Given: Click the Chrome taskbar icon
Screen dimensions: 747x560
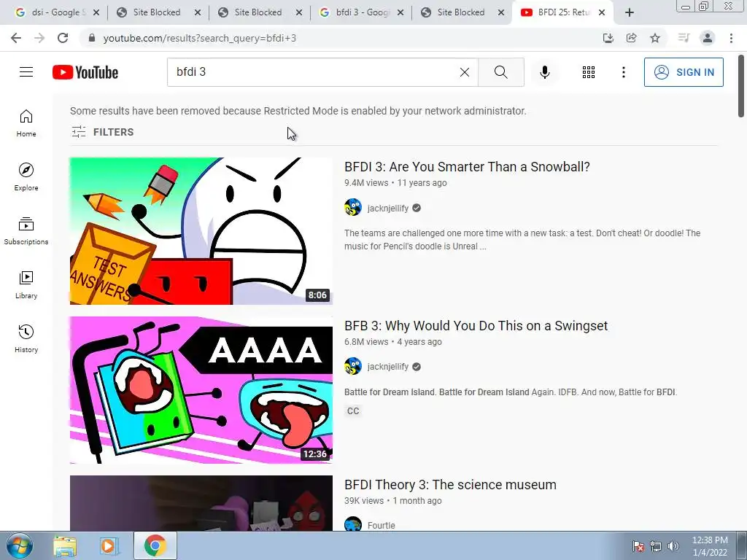Looking at the screenshot, I should tap(155, 545).
